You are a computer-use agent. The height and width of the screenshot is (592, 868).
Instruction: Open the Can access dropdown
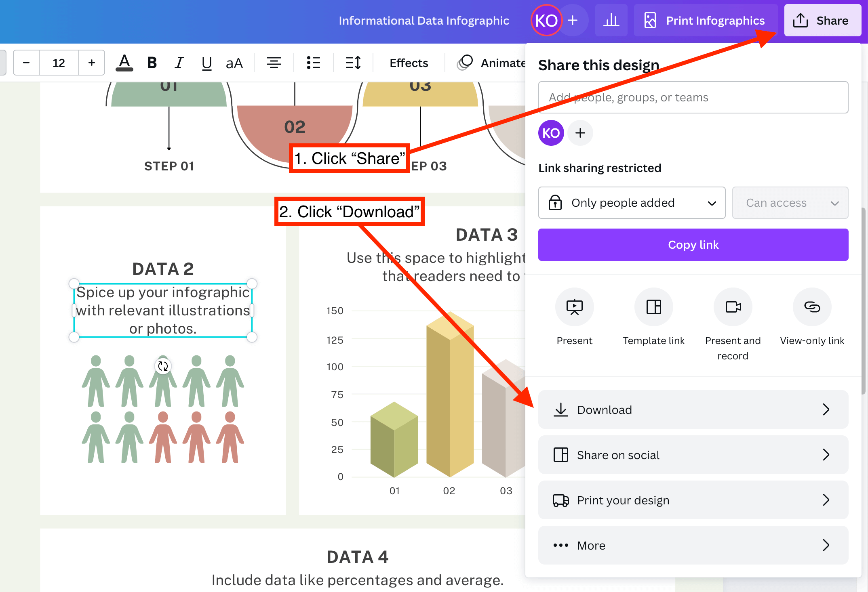(790, 203)
